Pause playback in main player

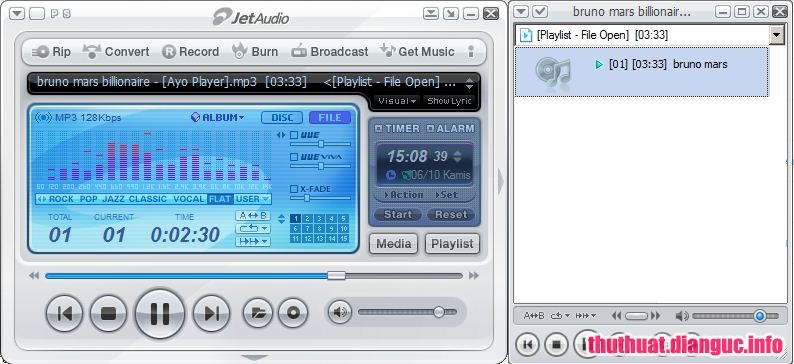tap(160, 314)
